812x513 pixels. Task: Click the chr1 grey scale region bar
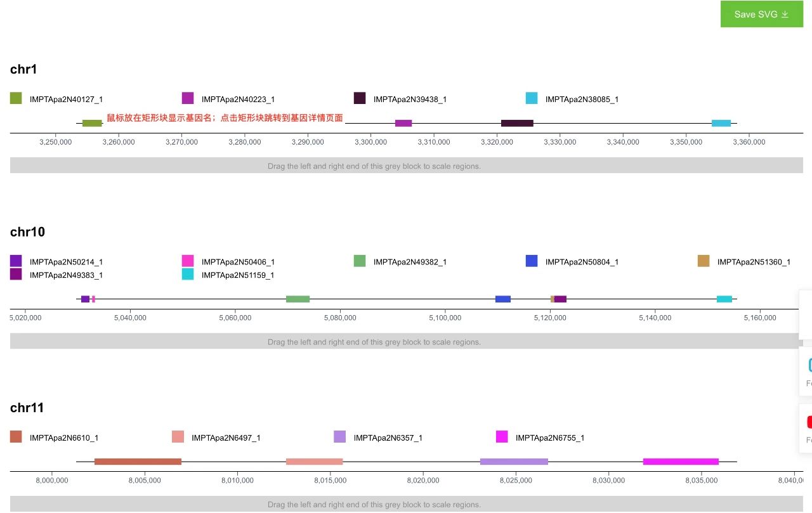[406, 166]
